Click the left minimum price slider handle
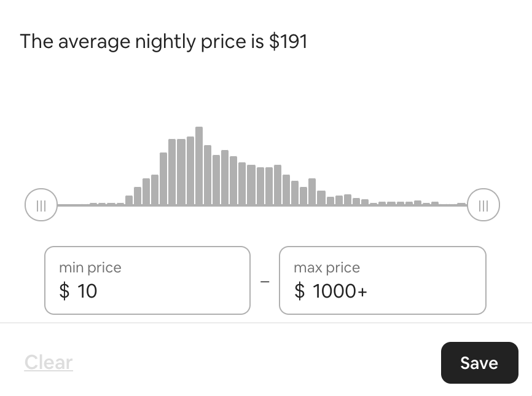This screenshot has width=532, height=396. point(41,205)
